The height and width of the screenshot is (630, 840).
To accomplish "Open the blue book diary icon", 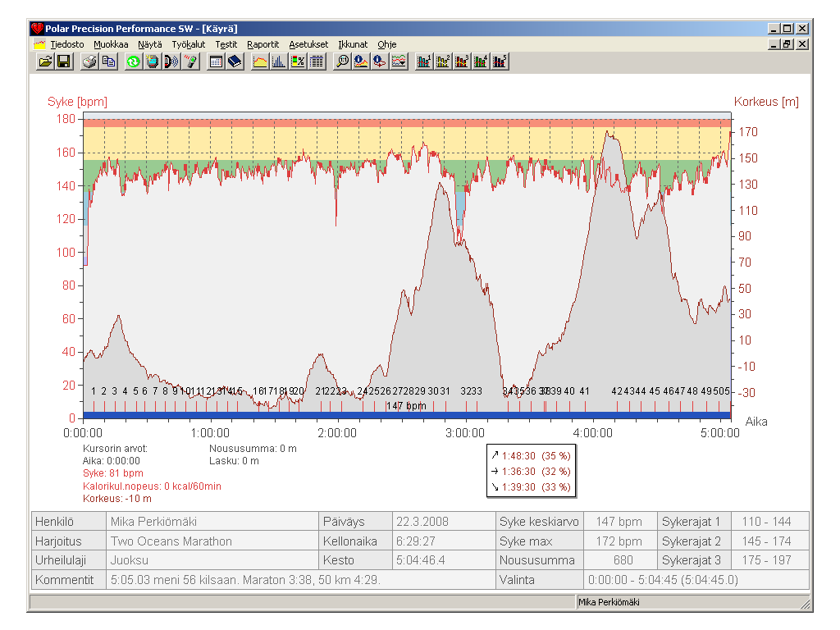I will 235,62.
